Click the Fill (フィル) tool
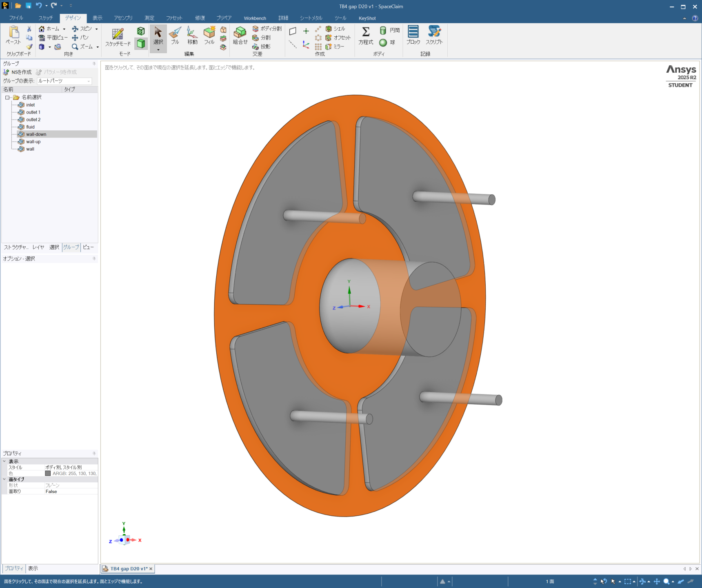 209,35
